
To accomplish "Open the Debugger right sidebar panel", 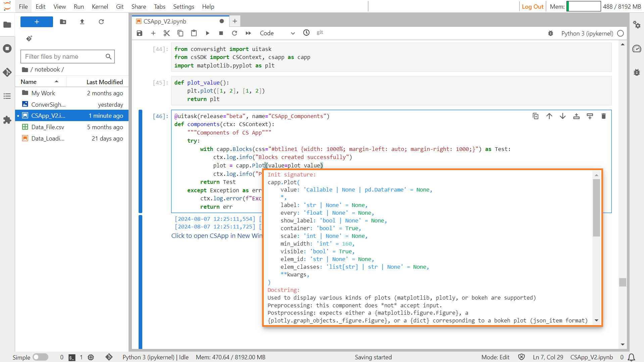I will (x=637, y=72).
